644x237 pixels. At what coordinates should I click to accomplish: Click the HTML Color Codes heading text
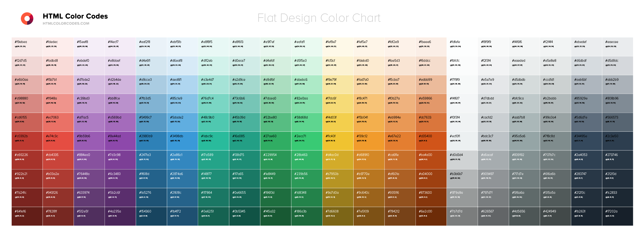tap(75, 16)
